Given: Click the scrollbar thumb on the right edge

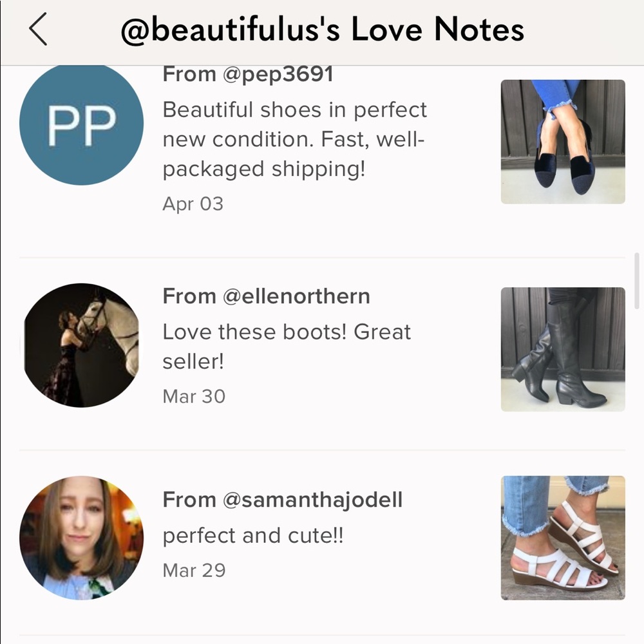Looking at the screenshot, I should (x=637, y=272).
